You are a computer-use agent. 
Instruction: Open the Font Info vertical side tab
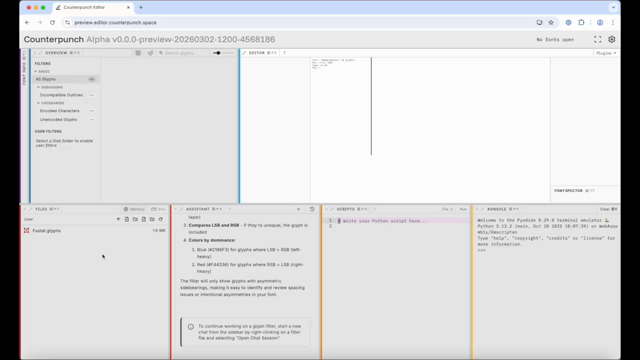click(24, 68)
